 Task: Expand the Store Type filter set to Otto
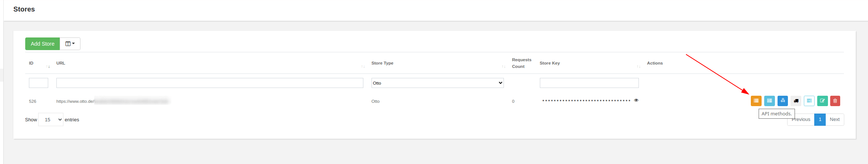click(437, 83)
